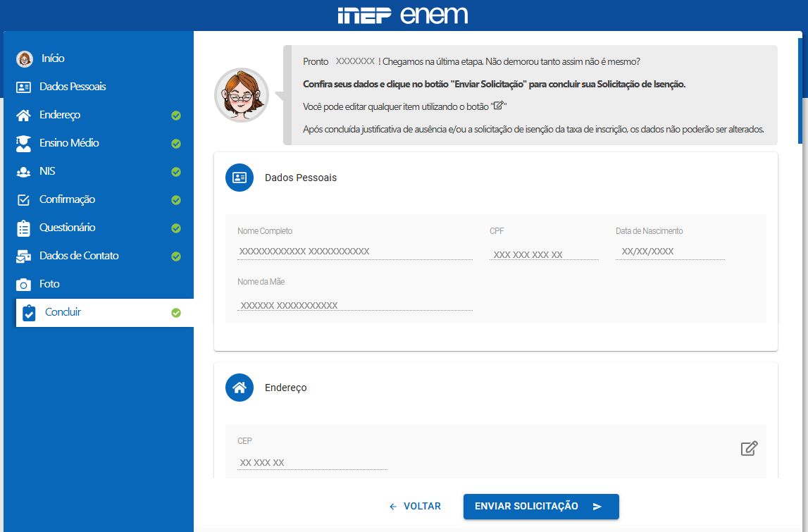Image resolution: width=808 pixels, height=532 pixels.
Task: Click the edit pencil icon in Endereço section
Action: coord(749,448)
